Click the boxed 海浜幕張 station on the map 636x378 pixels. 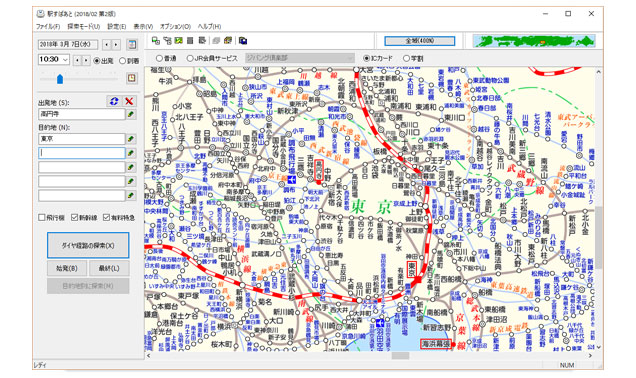coord(436,344)
